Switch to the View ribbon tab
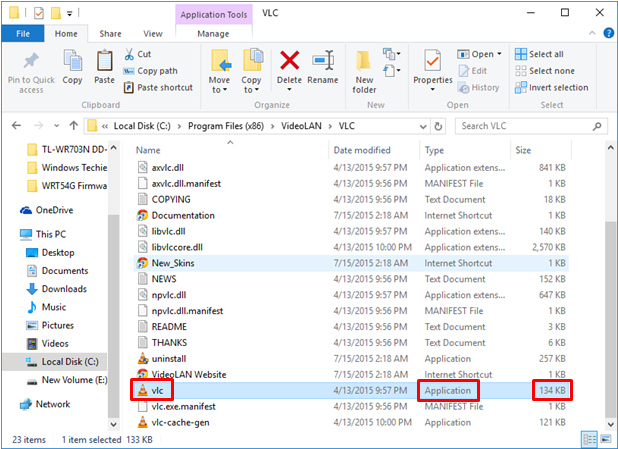 coord(153,34)
